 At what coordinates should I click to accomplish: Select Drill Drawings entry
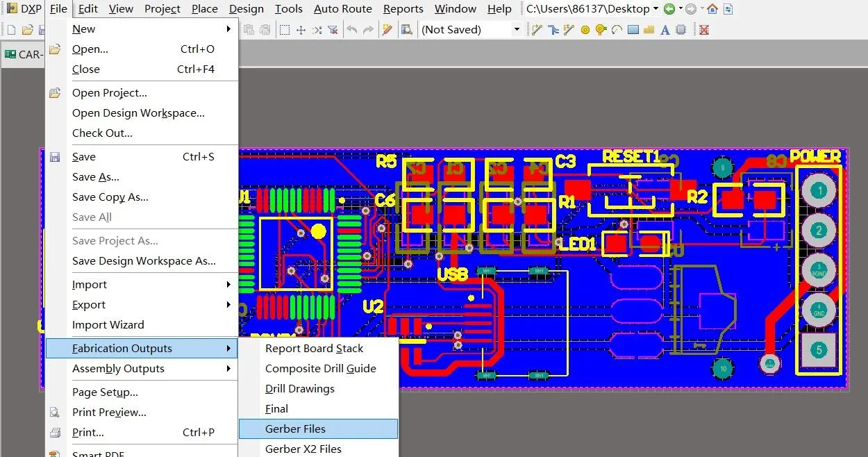point(319,389)
